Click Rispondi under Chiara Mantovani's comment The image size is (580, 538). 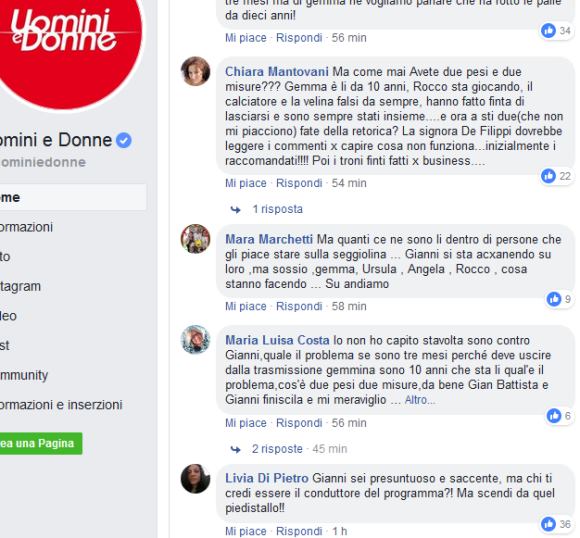click(x=299, y=183)
